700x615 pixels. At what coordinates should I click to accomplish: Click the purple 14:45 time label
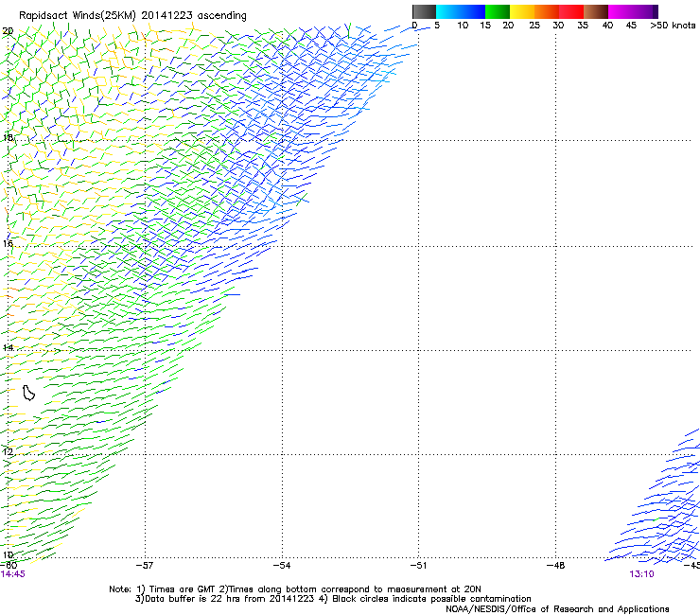(x=13, y=574)
